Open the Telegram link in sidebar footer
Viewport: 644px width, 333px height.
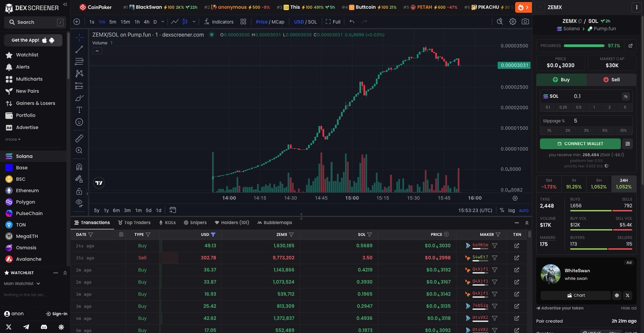pos(26,327)
